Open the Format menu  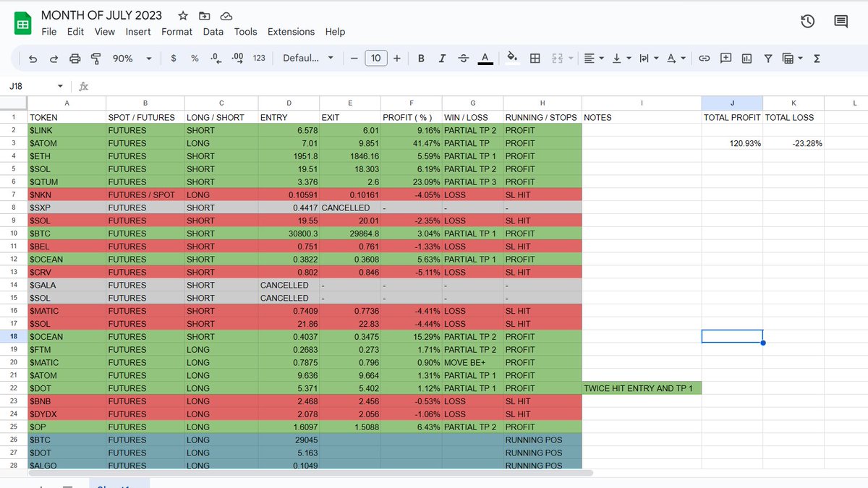click(x=177, y=32)
